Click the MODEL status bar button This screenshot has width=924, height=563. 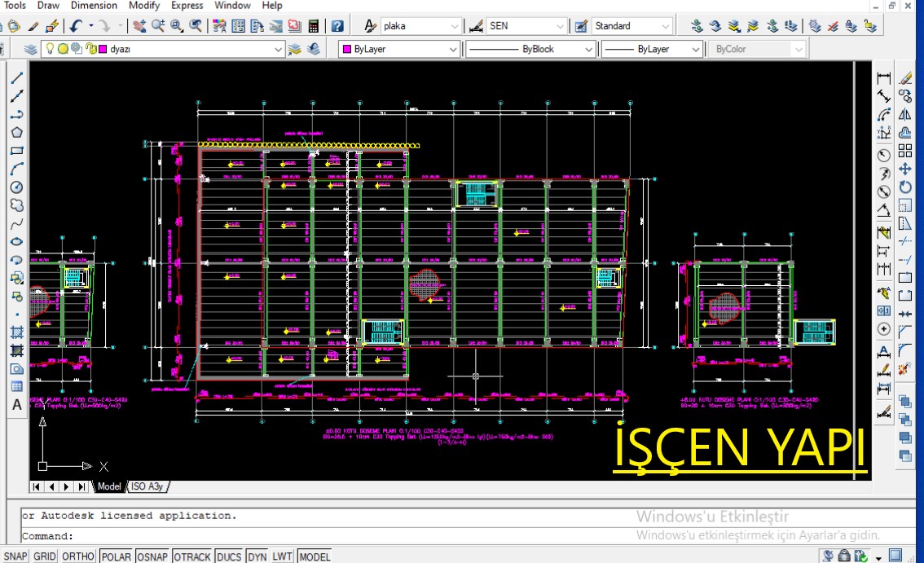[x=315, y=556]
